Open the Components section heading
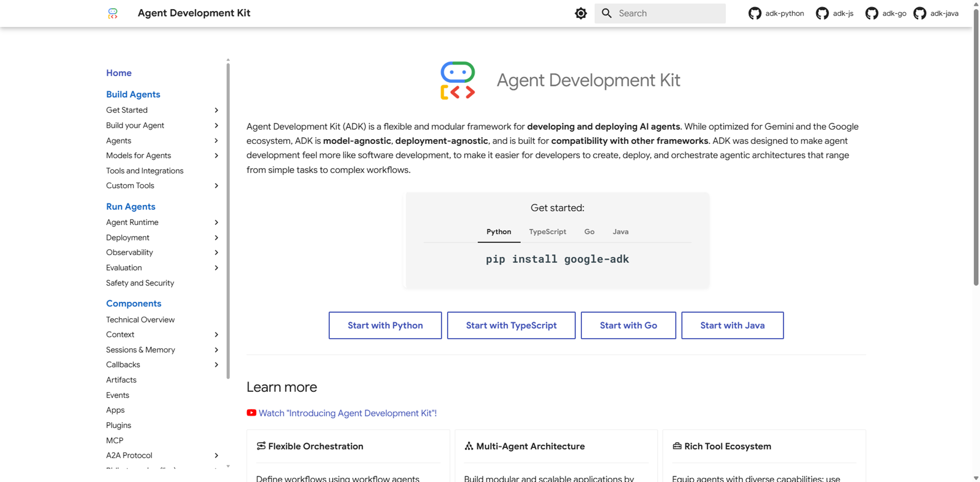The height and width of the screenshot is (482, 980). click(134, 303)
